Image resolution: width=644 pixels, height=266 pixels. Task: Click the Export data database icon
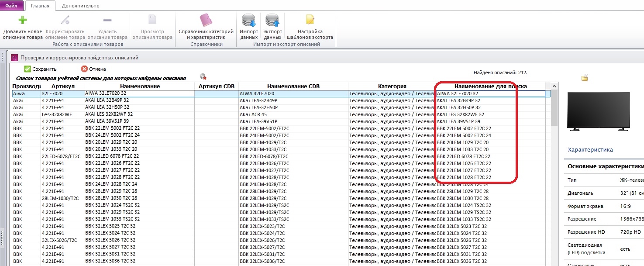click(272, 21)
